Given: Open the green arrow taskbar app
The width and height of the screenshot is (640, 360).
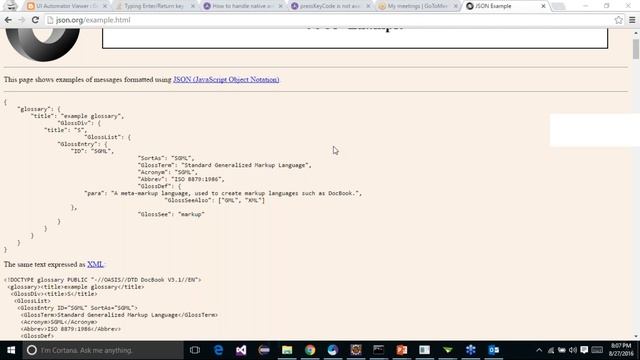Looking at the screenshot, I should (x=448, y=350).
